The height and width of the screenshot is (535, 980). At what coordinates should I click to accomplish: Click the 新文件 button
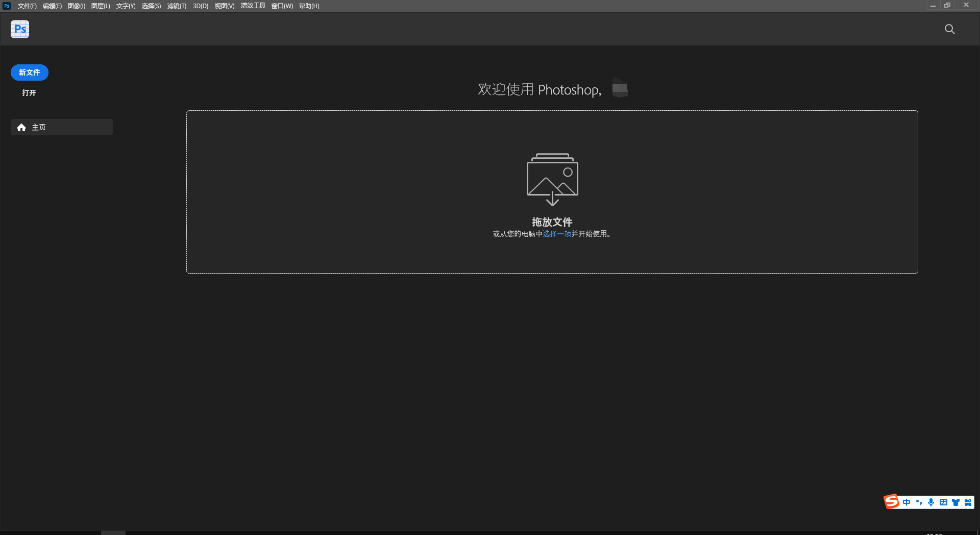29,72
